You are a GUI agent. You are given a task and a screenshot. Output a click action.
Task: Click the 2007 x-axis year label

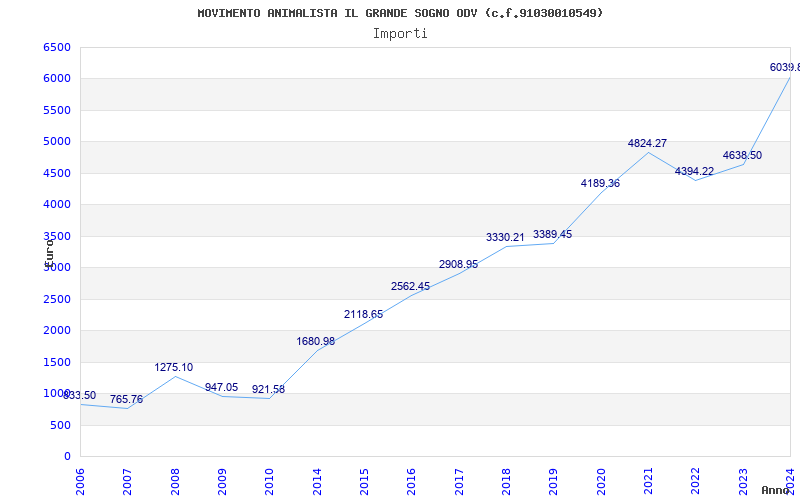[x=127, y=483]
